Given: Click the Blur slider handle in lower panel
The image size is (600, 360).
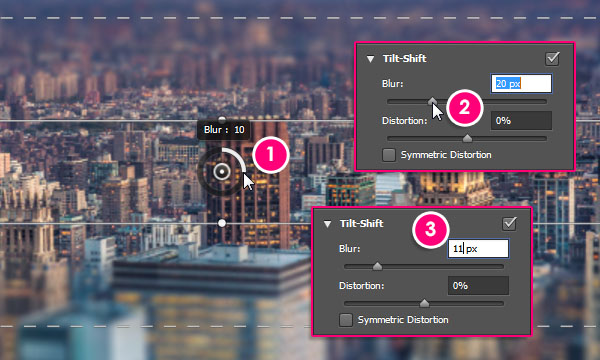Looking at the screenshot, I should point(377,266).
